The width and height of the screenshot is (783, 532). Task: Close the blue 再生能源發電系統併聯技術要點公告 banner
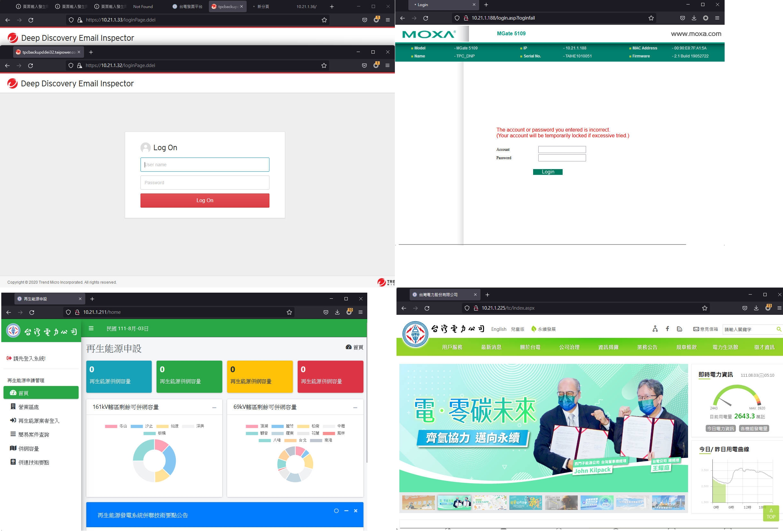[355, 511]
